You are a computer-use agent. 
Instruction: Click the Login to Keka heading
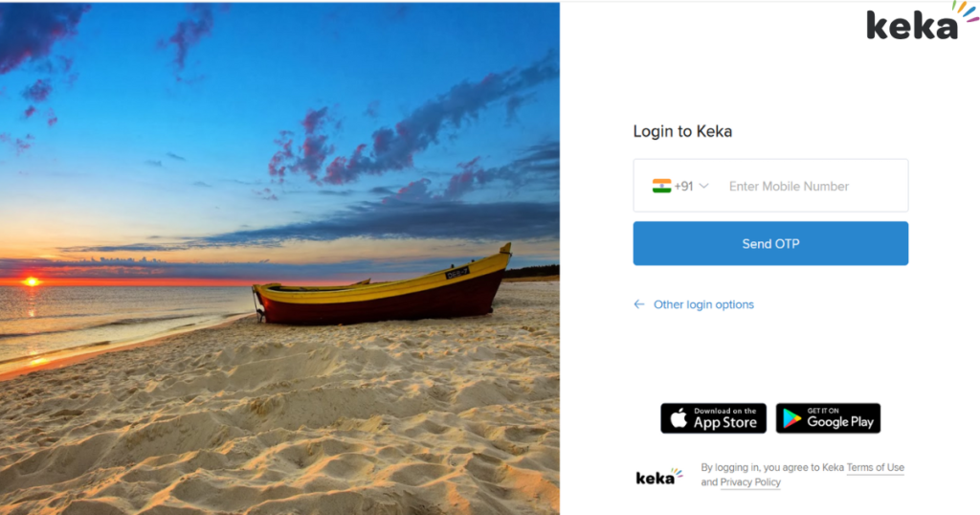pyautogui.click(x=682, y=131)
